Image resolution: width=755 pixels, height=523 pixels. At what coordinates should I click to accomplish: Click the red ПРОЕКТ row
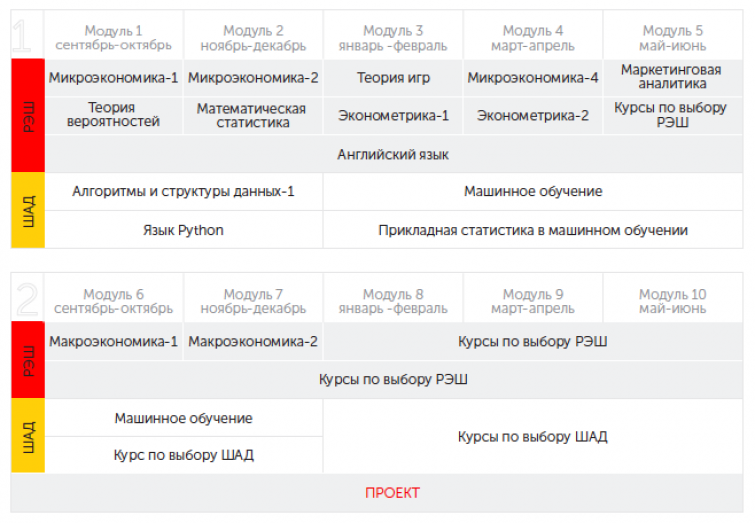click(x=377, y=493)
